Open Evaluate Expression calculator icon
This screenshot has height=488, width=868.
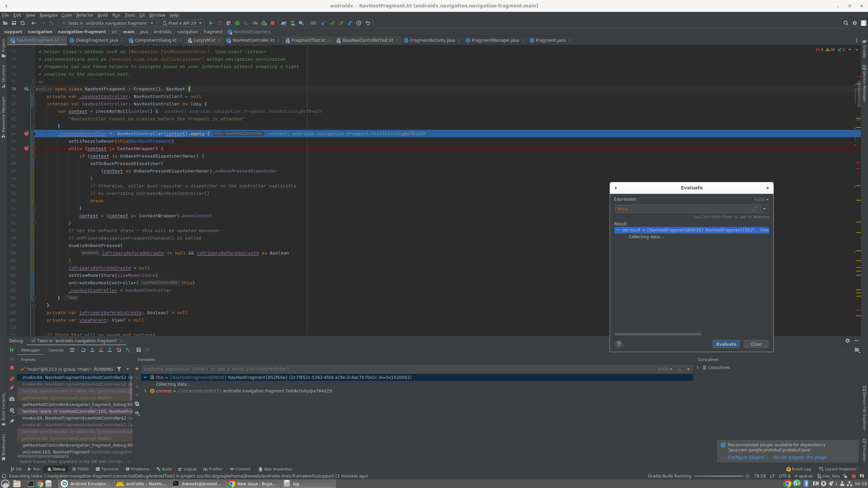click(x=138, y=350)
